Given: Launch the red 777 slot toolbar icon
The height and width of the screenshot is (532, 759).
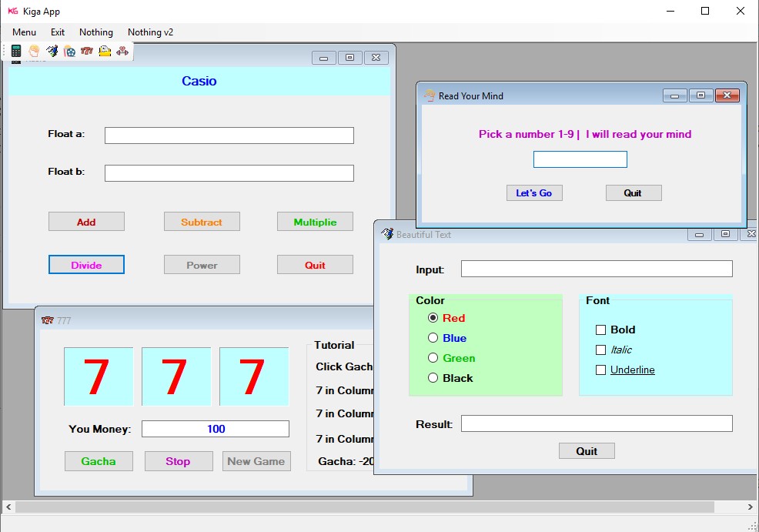Looking at the screenshot, I should tap(87, 51).
